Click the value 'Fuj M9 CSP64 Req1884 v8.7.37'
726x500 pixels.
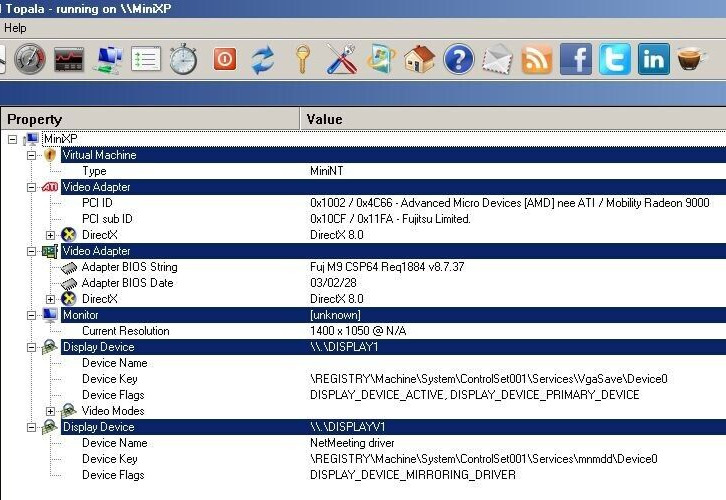(387, 267)
